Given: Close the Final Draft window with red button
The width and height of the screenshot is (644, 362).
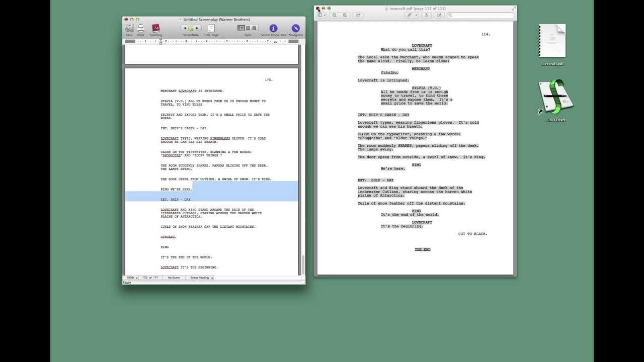Looking at the screenshot, I should click(x=126, y=20).
